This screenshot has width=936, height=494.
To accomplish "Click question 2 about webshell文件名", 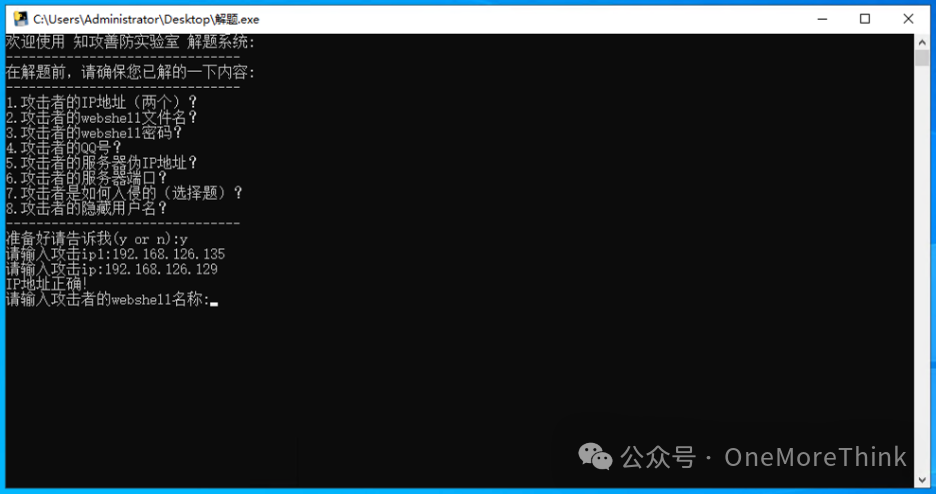I will click(x=101, y=118).
